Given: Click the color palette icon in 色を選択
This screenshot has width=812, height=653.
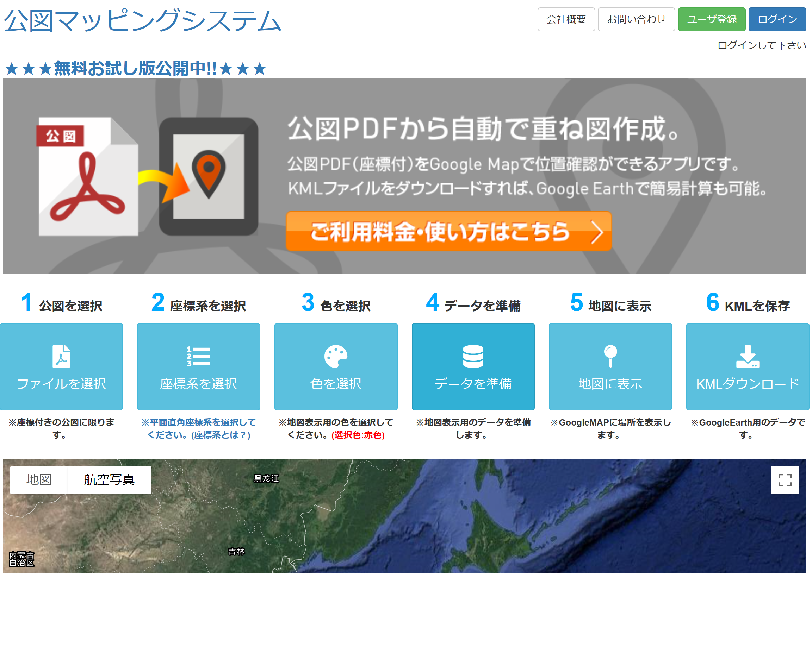Looking at the screenshot, I should [x=336, y=356].
